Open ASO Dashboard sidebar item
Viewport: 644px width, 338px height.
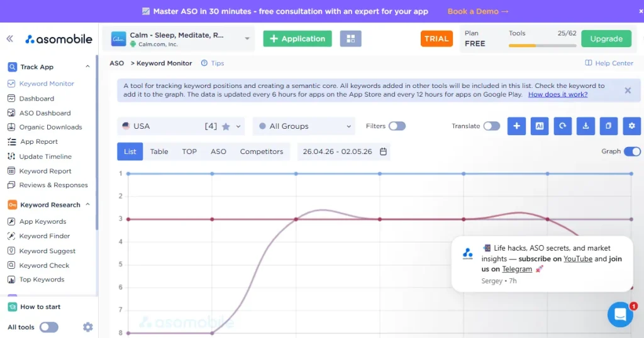pos(45,113)
